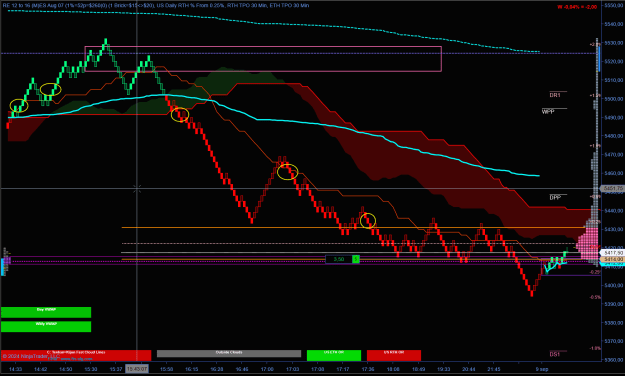Click the 5550,00 price axis label
Screen dimensions: 625x376
tap(613, 6)
